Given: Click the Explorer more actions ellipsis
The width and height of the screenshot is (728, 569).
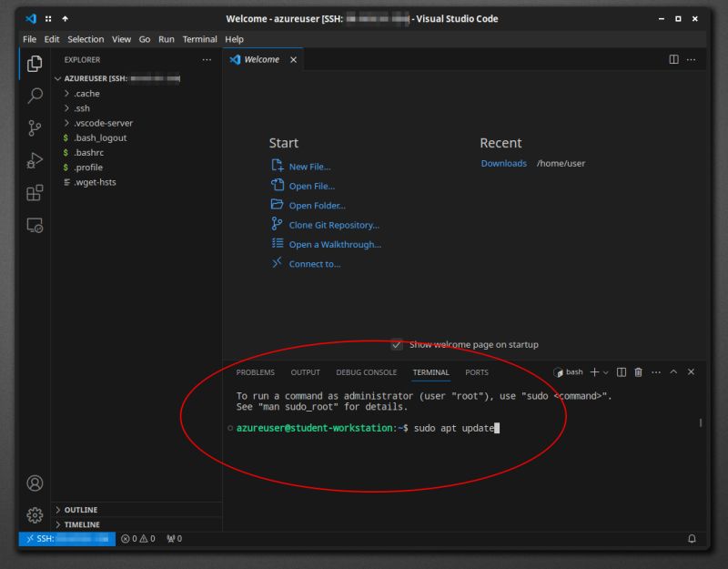Looking at the screenshot, I should [x=207, y=60].
